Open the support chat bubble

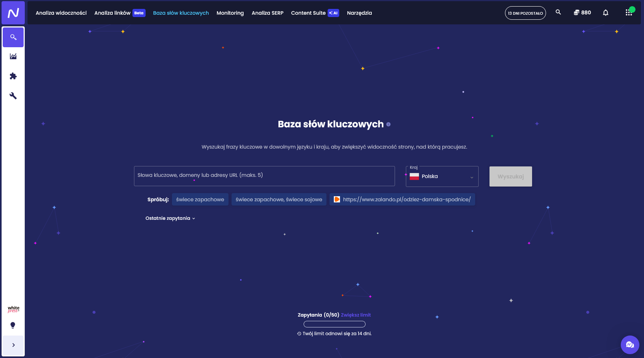[x=630, y=345]
